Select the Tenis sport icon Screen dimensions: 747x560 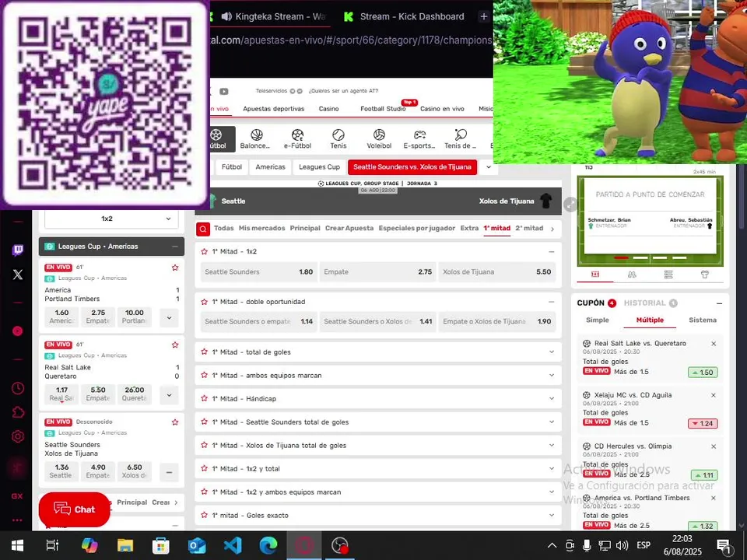338,139
